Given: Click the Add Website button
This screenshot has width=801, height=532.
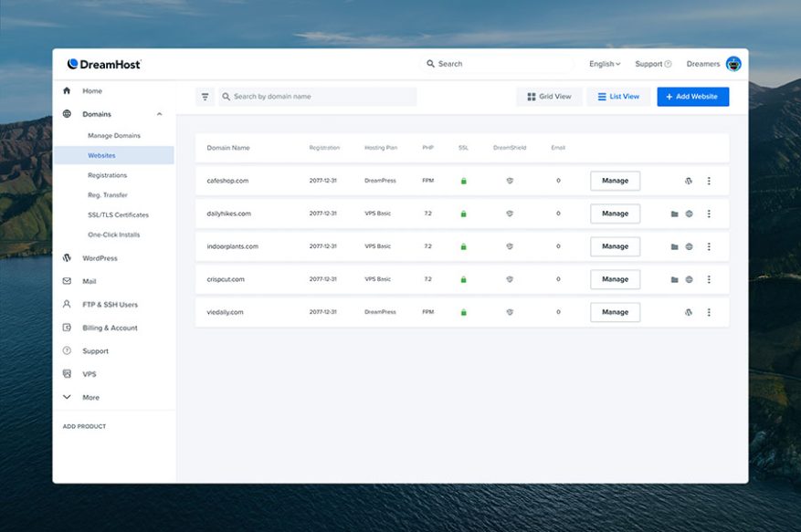Looking at the screenshot, I should click(x=692, y=96).
